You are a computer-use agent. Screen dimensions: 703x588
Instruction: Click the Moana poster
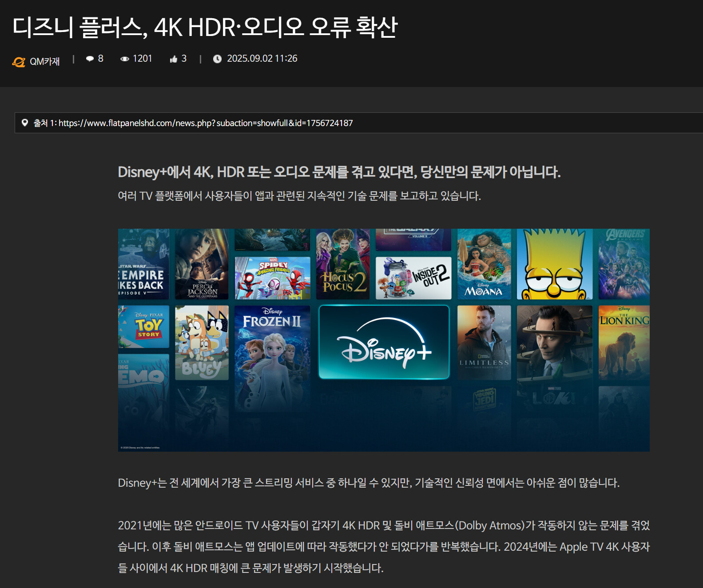[484, 264]
